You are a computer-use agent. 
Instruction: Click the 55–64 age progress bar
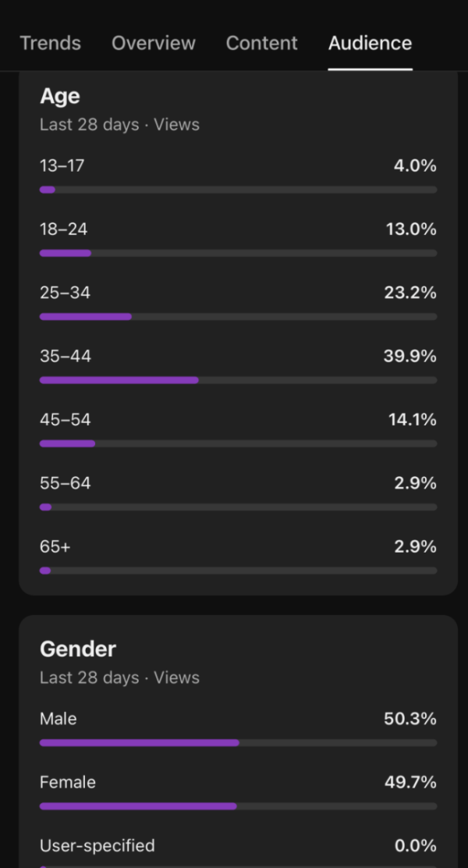pos(238,507)
